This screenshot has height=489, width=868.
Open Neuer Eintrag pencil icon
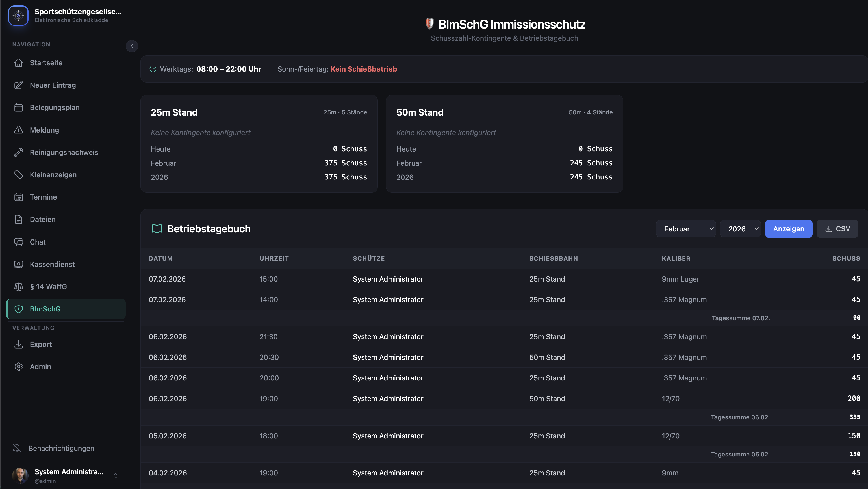pyautogui.click(x=19, y=85)
